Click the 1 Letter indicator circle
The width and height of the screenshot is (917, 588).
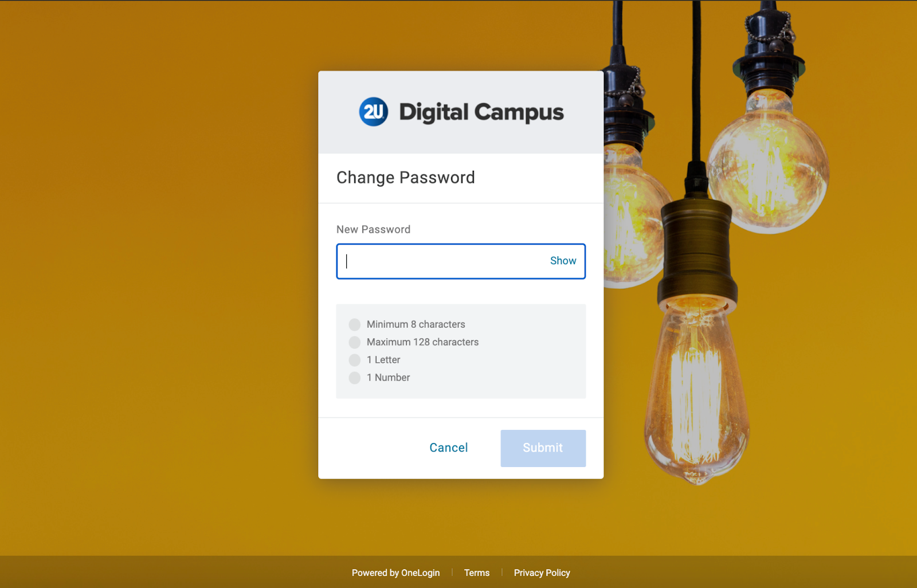(x=355, y=360)
